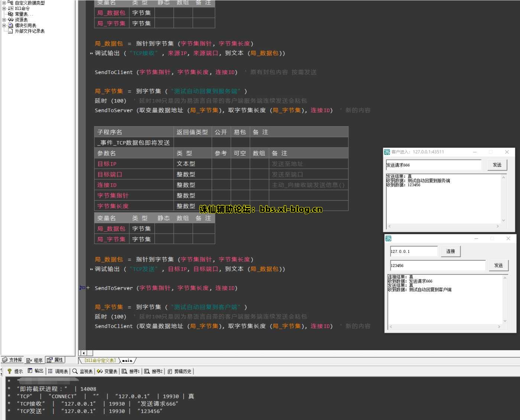The image size is (520, 420).
Task: Click the 资源表 tree icon
Action: point(10,20)
